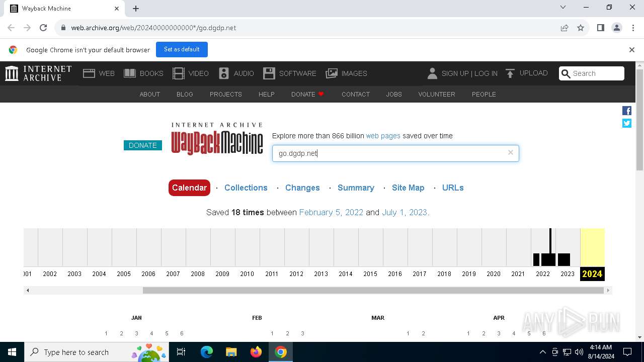Image resolution: width=644 pixels, height=362 pixels.
Task: Open the About menu item
Action: (150, 94)
